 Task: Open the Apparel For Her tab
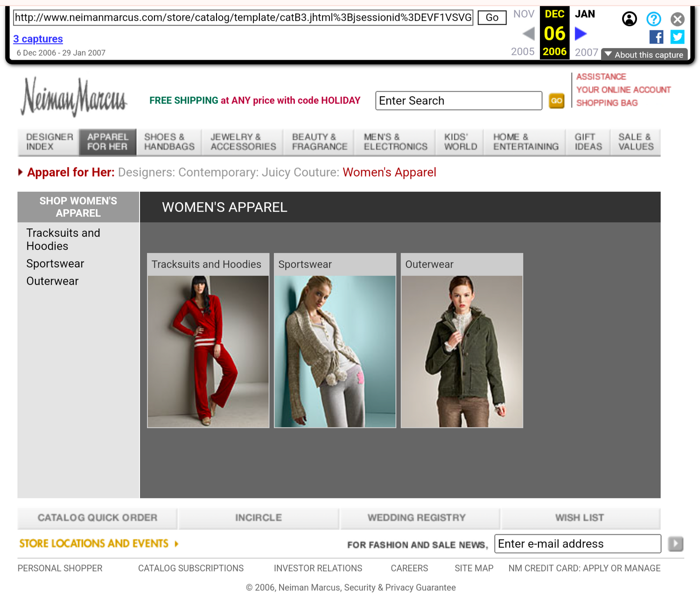point(108,142)
